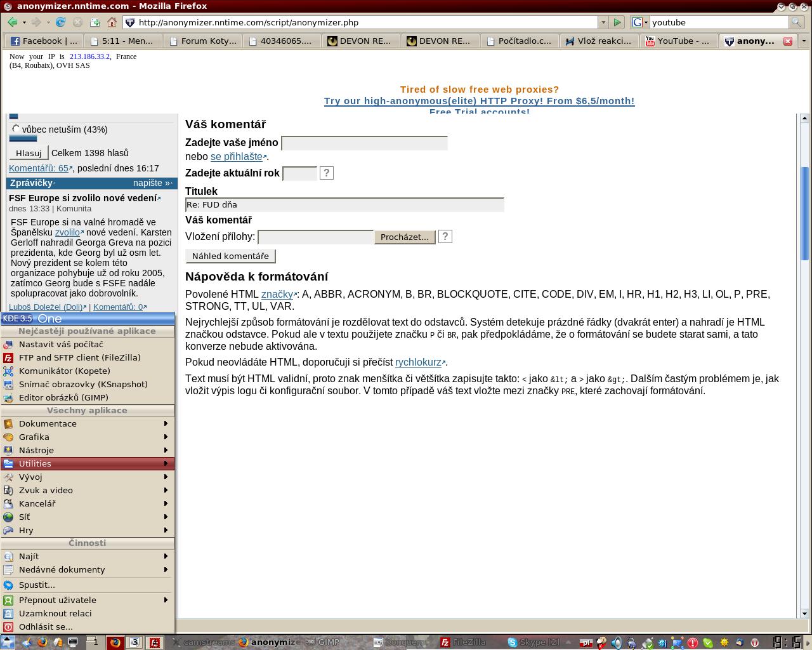
Task: Open 'FSF Europe si zvolilo nové vedení' headline
Action: pos(83,198)
